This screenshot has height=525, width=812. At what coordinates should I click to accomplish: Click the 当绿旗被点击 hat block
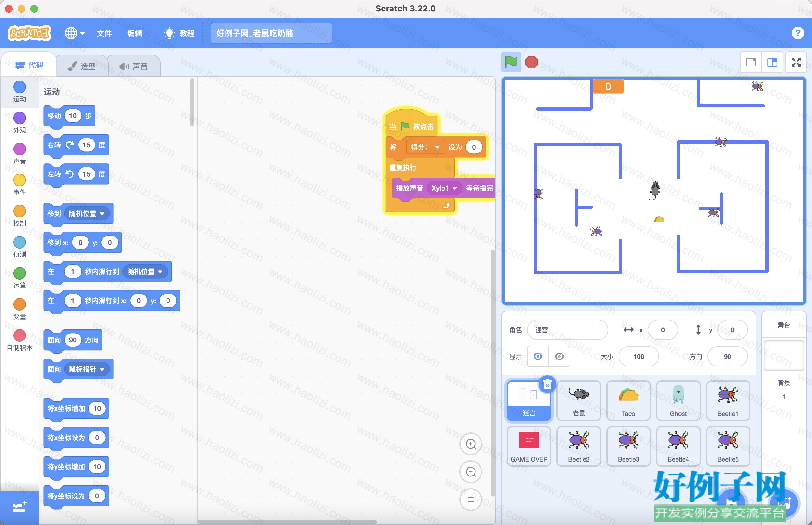(x=412, y=126)
